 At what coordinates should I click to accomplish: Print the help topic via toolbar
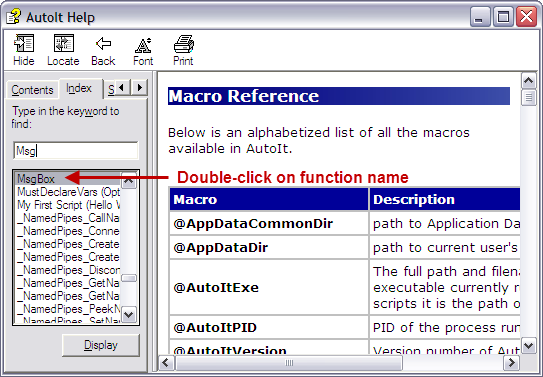(183, 50)
